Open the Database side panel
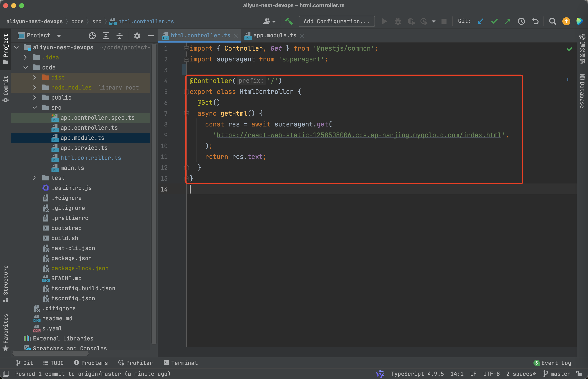The width and height of the screenshot is (588, 379). click(582, 91)
